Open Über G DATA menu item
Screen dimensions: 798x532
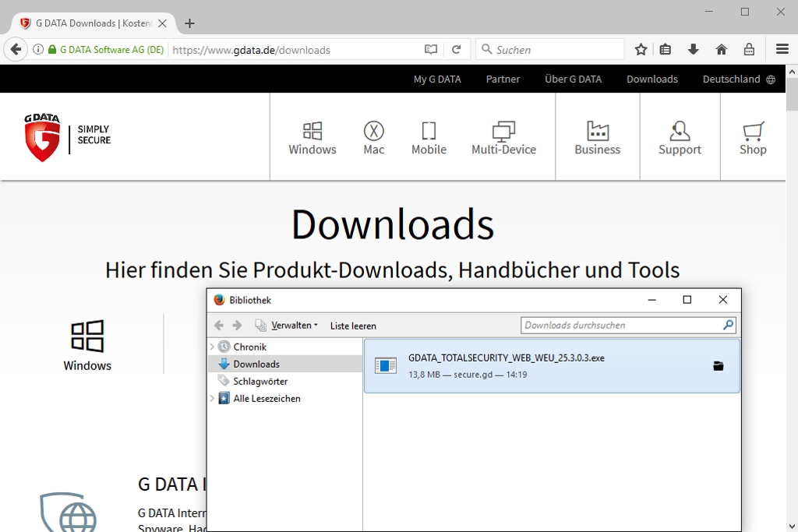(573, 79)
